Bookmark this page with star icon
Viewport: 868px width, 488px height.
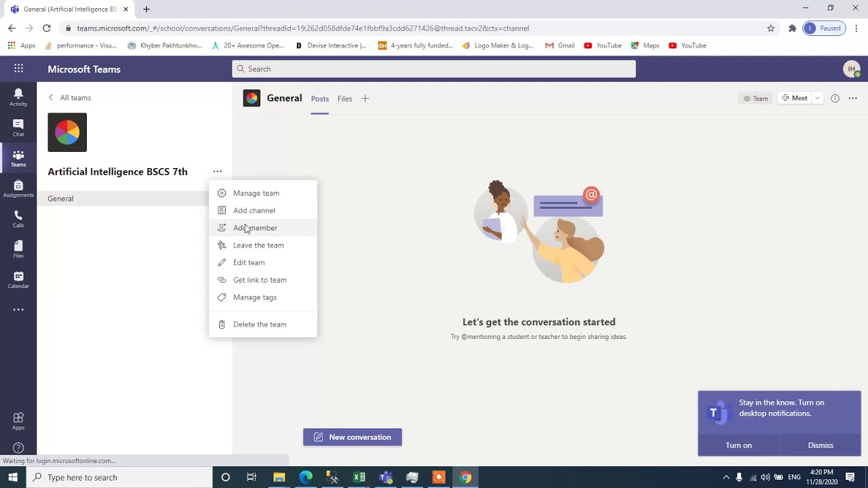tap(770, 28)
